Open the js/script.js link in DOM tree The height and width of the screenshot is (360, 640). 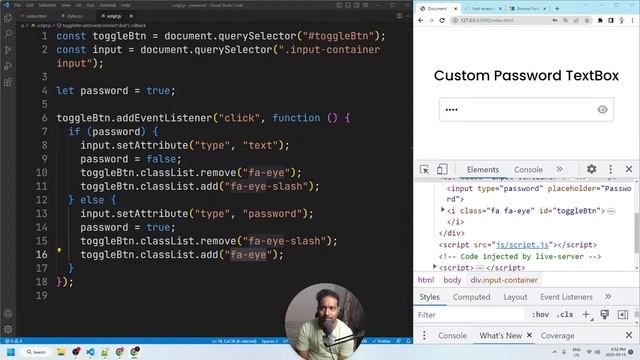coord(522,245)
